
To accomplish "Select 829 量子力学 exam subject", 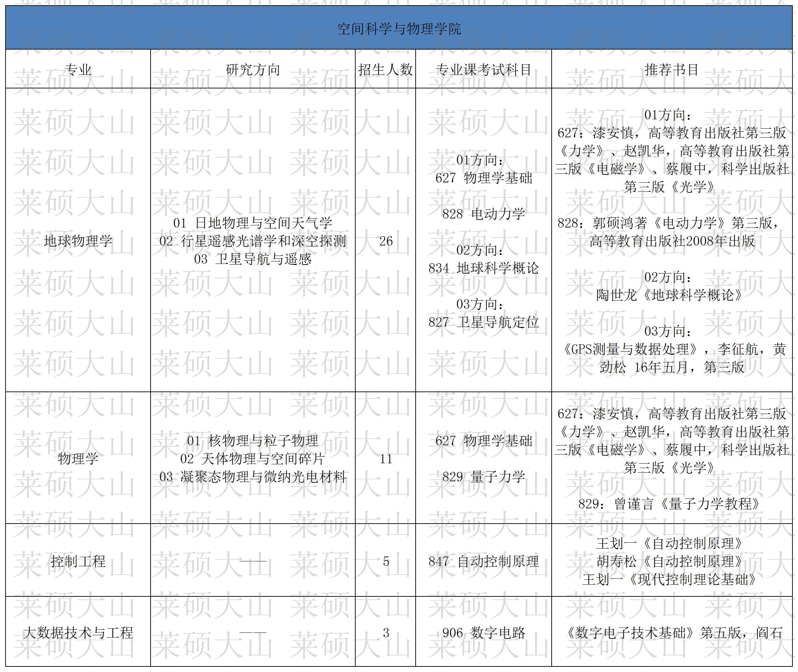I will coord(483,476).
